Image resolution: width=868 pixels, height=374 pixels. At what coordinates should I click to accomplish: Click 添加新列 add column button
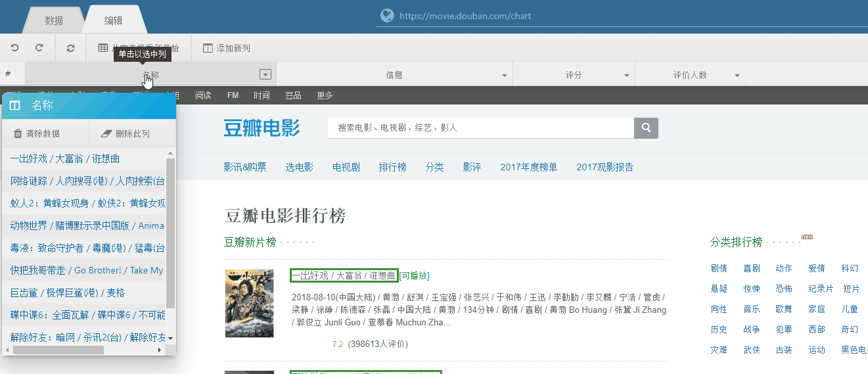[226, 48]
